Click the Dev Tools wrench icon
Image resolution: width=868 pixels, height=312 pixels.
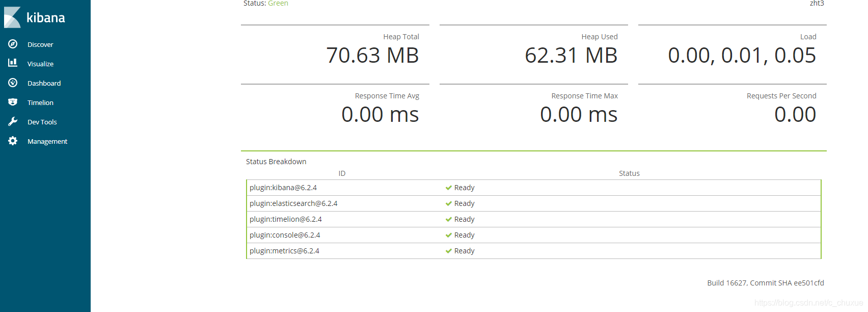[13, 121]
